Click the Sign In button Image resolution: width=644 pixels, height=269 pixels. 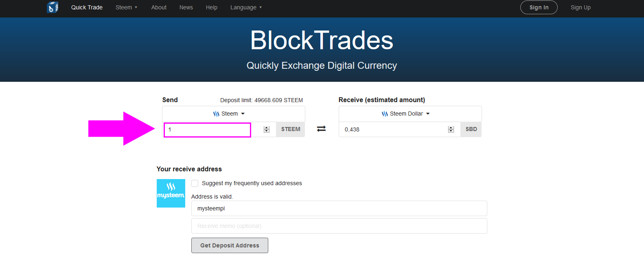click(x=539, y=7)
